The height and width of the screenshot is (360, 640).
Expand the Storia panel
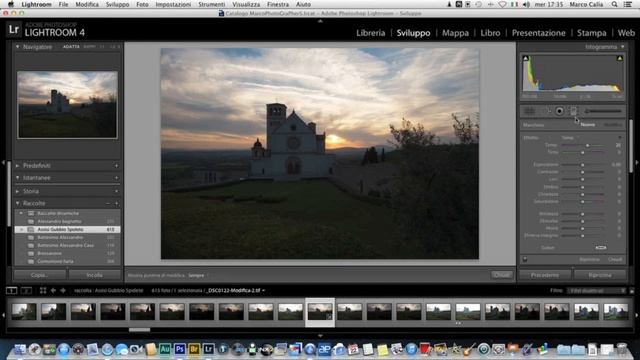[18, 191]
